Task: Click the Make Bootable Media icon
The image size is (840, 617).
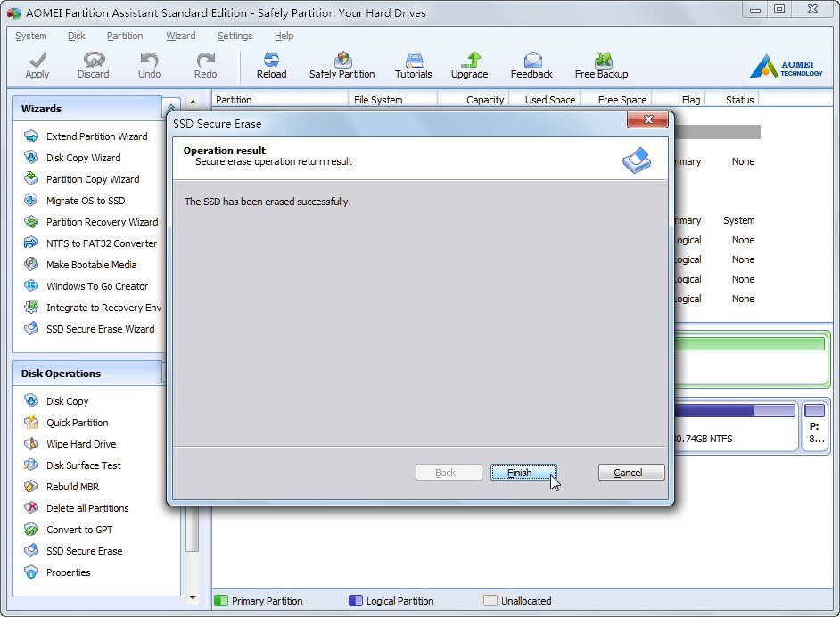Action: point(31,264)
